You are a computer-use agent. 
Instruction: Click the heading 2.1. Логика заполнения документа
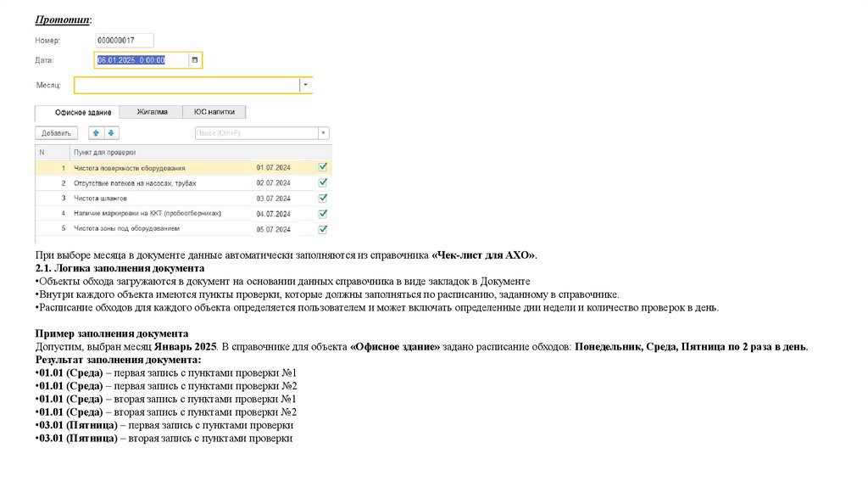120,268
